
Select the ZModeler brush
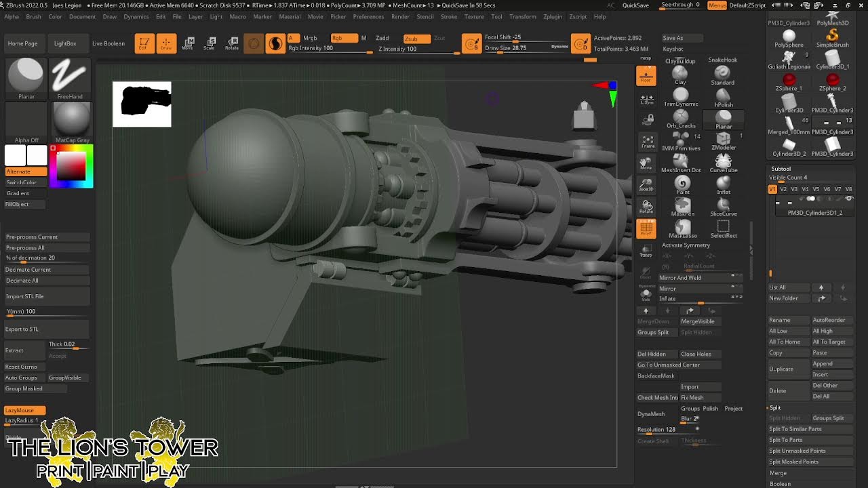[723, 139]
